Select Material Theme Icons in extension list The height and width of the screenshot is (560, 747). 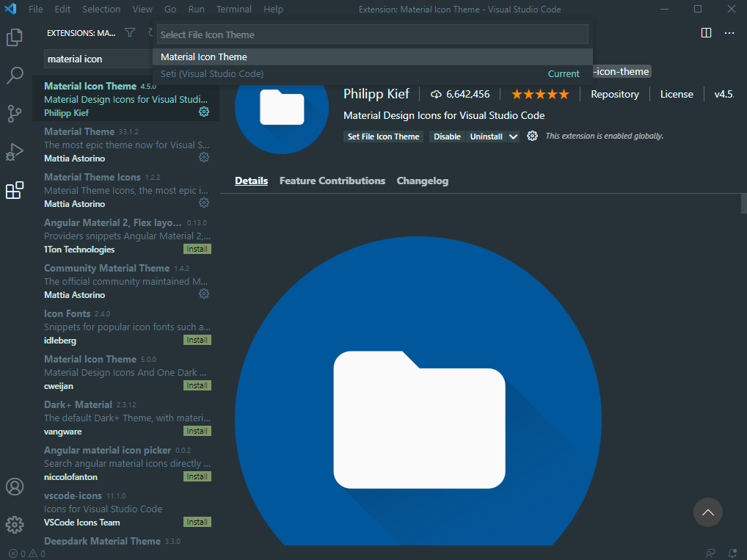click(125, 189)
